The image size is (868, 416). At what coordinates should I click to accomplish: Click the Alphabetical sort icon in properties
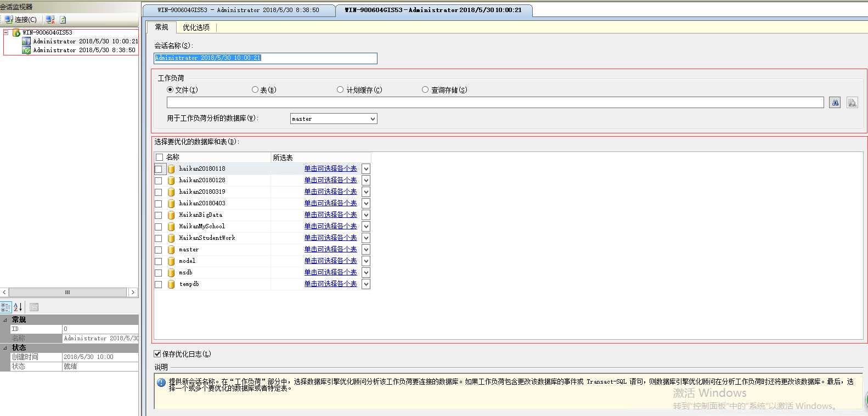(x=18, y=307)
